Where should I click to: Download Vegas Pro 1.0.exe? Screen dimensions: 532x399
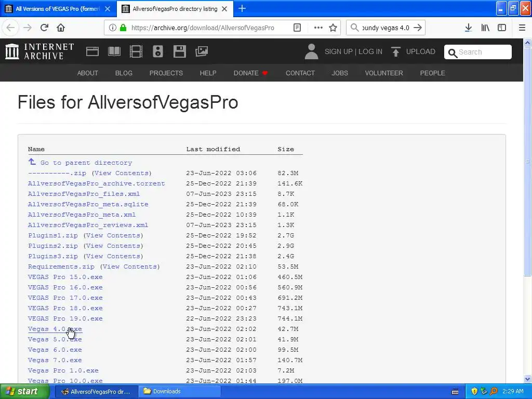[x=63, y=370]
